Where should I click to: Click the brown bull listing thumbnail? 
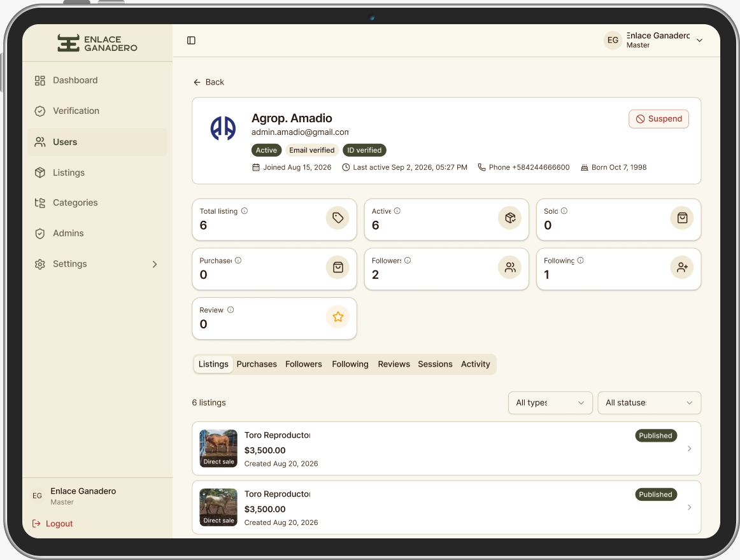218,448
